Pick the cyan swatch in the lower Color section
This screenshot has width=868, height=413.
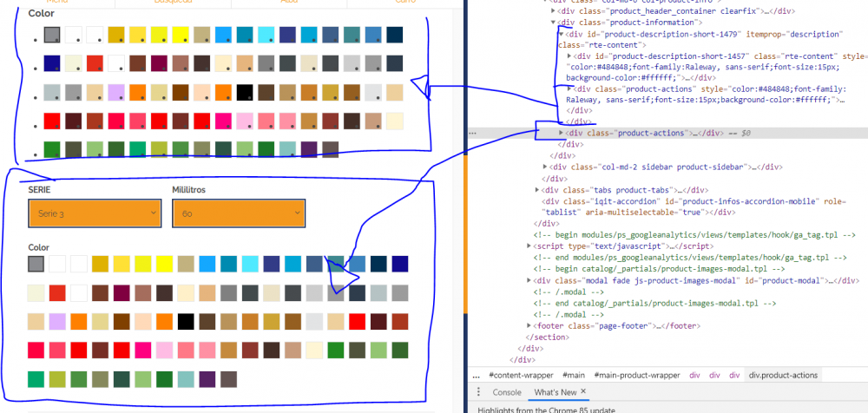(x=250, y=264)
